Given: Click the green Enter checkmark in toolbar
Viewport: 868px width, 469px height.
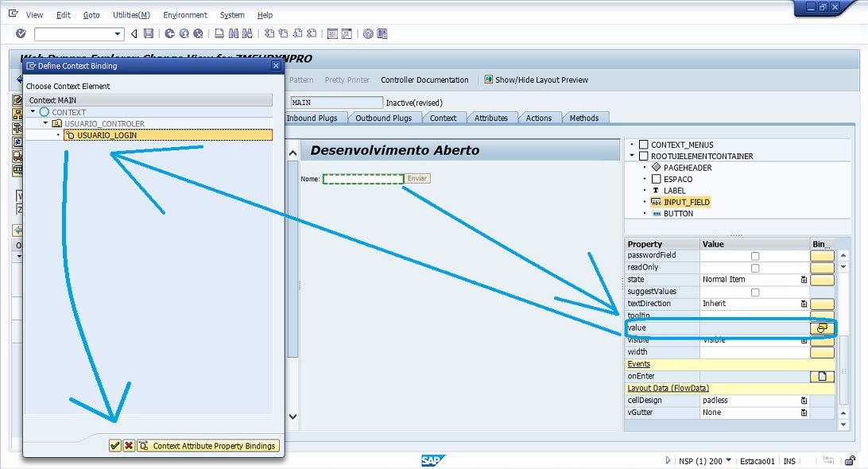Looking at the screenshot, I should pyautogui.click(x=21, y=33).
